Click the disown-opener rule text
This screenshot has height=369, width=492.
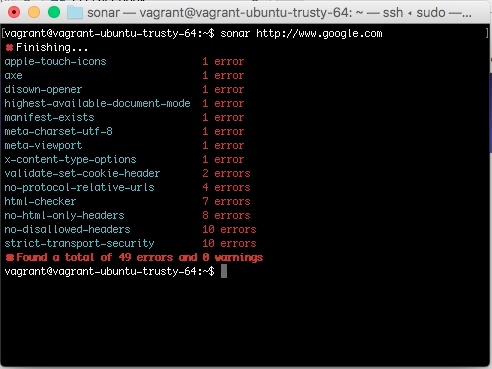click(x=43, y=90)
